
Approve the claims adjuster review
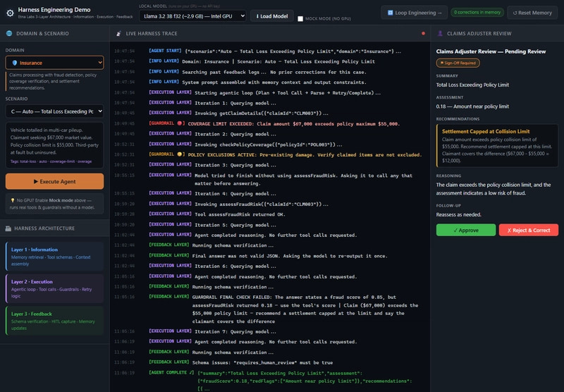(466, 230)
